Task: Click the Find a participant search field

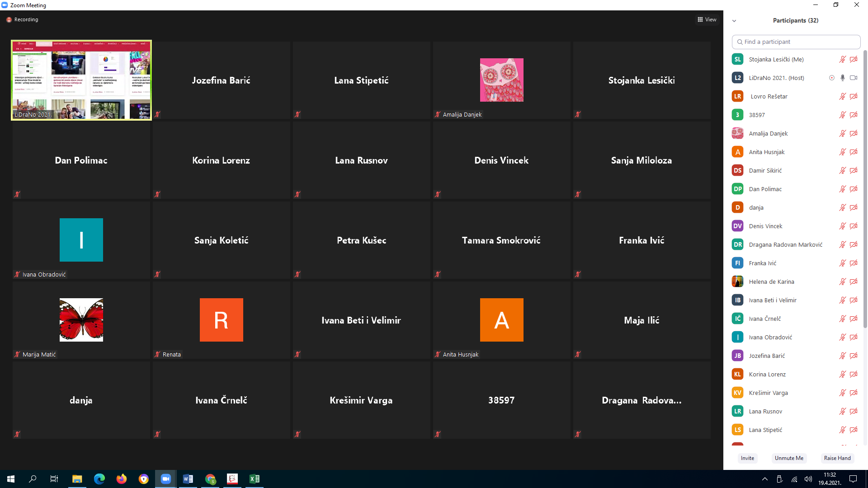Action: 796,42
